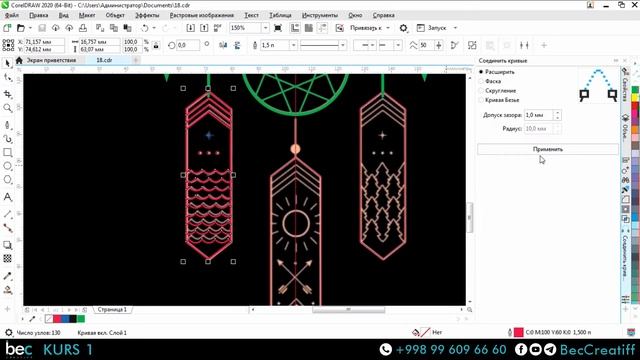Image resolution: width=640 pixels, height=360 pixels.
Task: Open the zoom level 150% dropdown
Action: point(265,28)
